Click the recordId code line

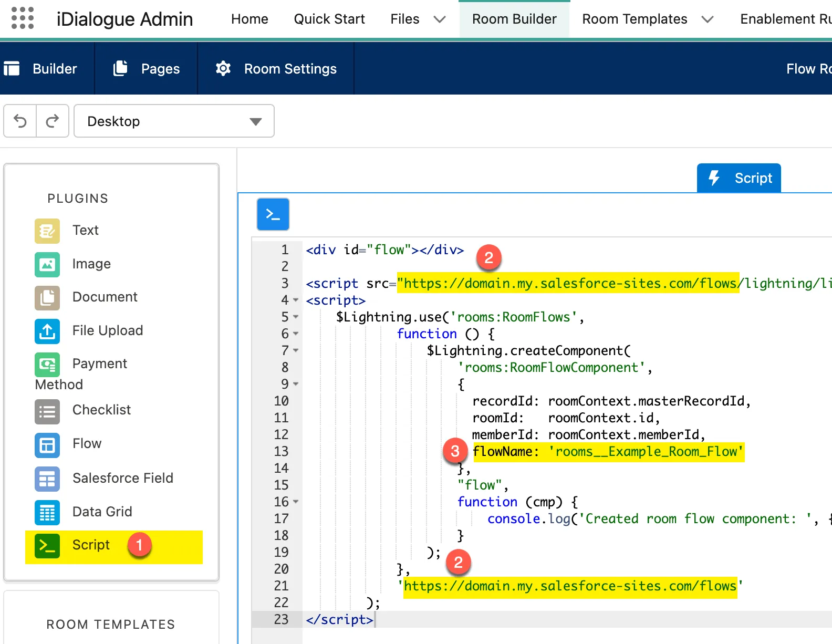[x=611, y=401]
